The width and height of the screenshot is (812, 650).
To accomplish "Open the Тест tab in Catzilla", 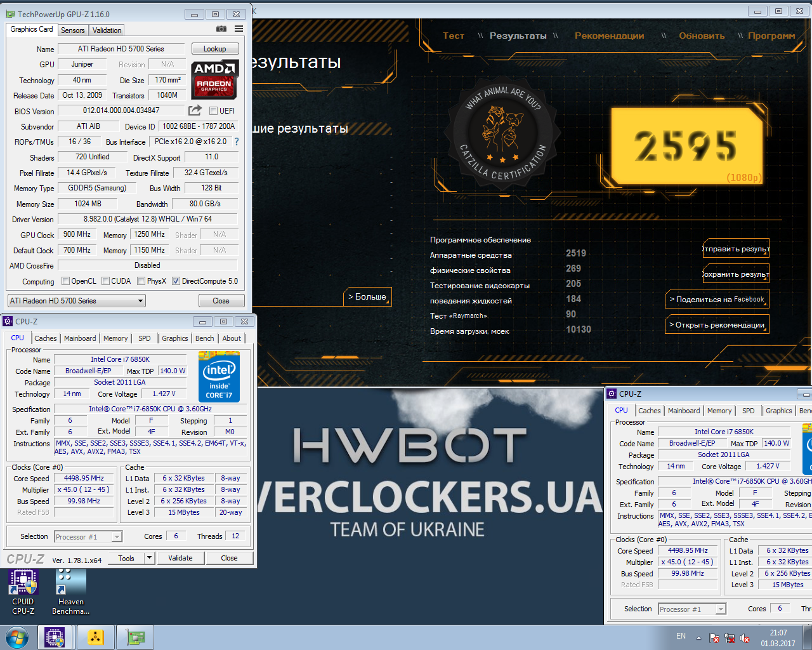I will click(x=454, y=36).
